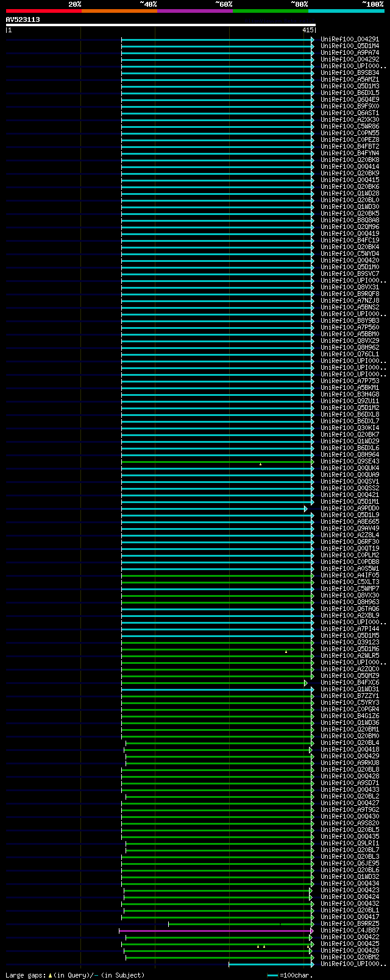
Task: Select hit UniRef100_B9RRZ5
Action: [350, 923]
